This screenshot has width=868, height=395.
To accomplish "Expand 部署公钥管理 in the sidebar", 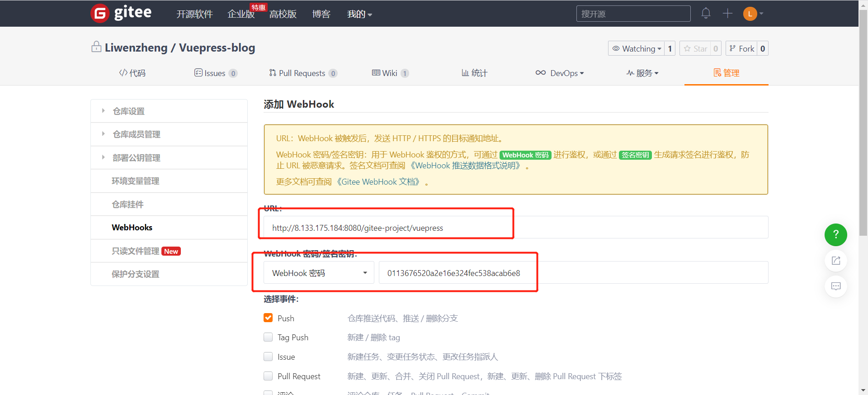I will click(x=169, y=157).
